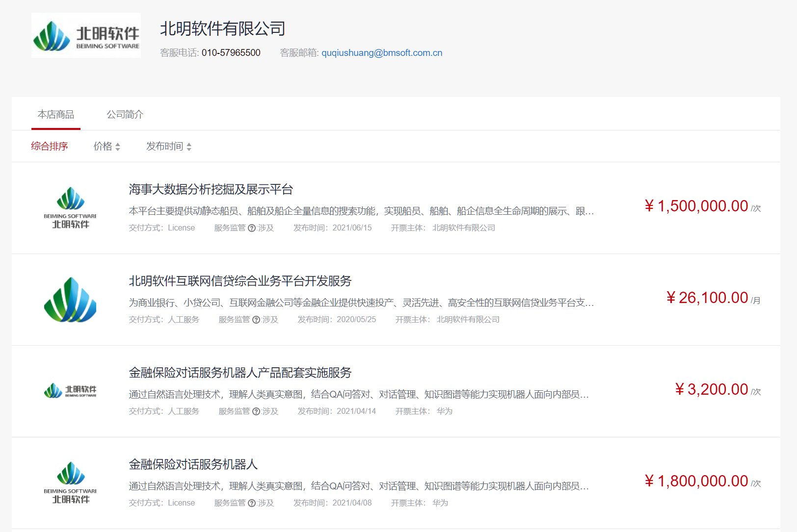
Task: Open the 北明软件互联网信贷综合业务平台开发服务 product thumbnail
Action: (70, 300)
